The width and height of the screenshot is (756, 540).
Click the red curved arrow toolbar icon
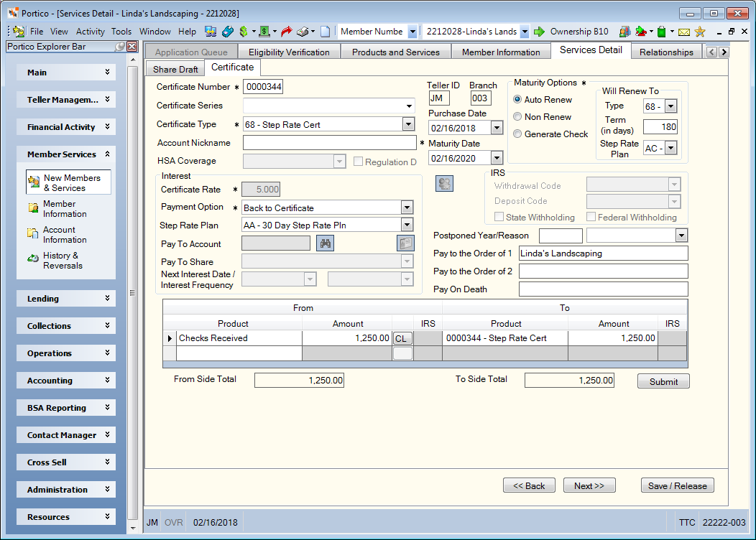coord(287,32)
